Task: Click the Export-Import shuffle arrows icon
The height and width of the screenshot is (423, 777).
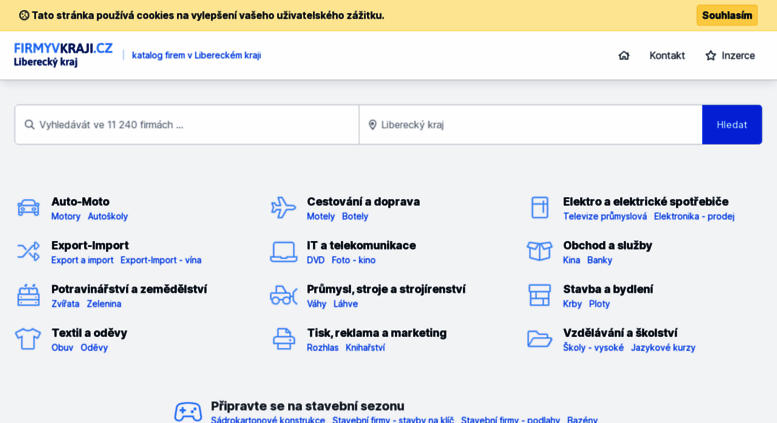Action: point(28,251)
